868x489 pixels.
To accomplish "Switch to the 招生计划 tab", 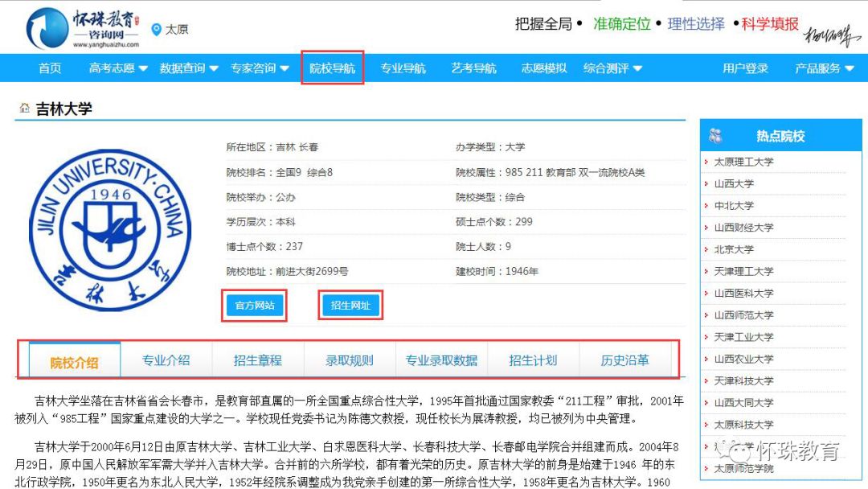I will pos(533,360).
